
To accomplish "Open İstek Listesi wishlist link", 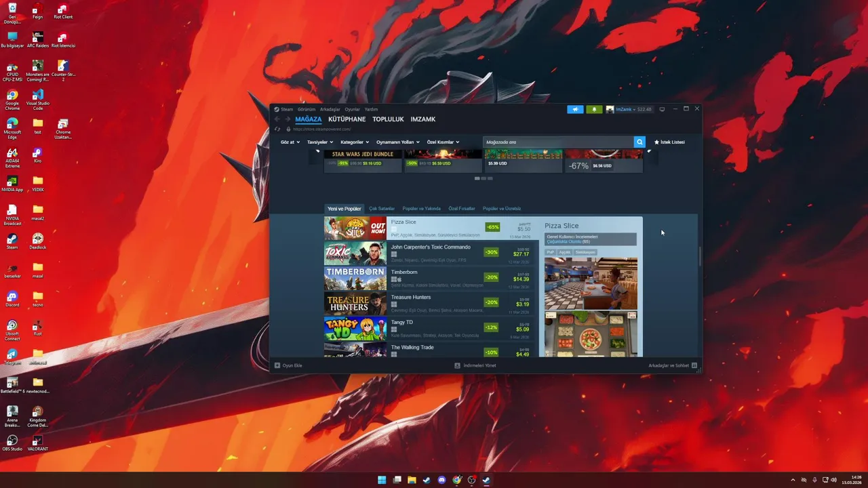I will (669, 142).
